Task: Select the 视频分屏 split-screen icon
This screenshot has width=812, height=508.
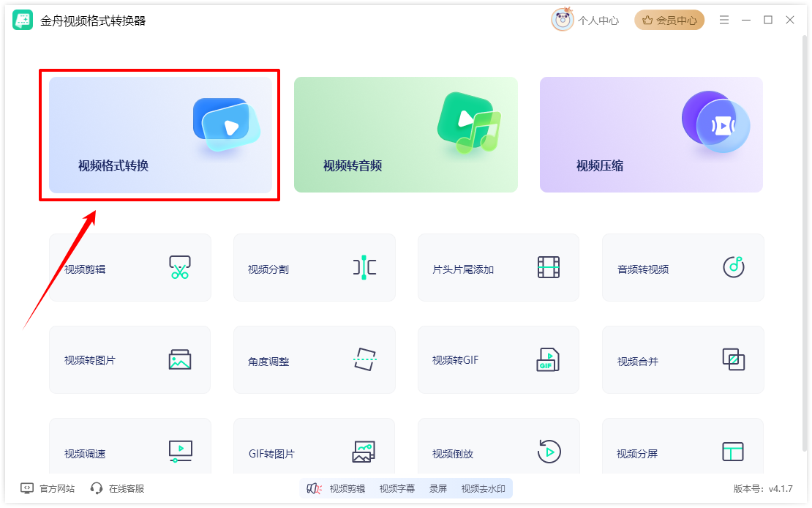Action: [x=733, y=452]
